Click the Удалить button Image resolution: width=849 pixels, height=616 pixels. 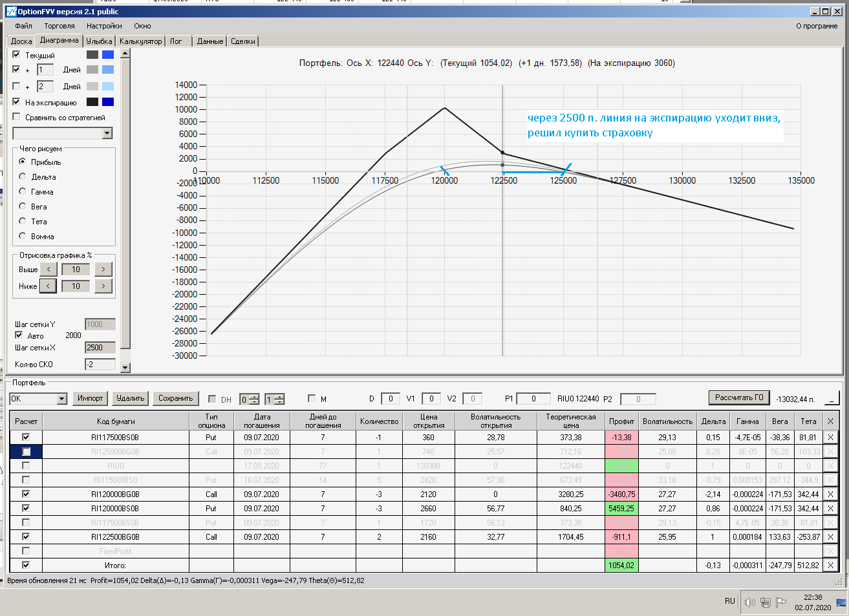(x=130, y=398)
